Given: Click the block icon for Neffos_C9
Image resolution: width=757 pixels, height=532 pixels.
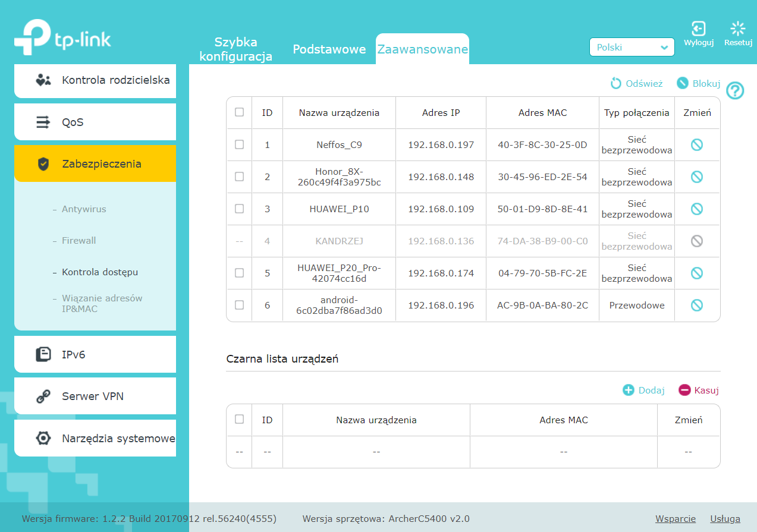Looking at the screenshot, I should 696,144.
